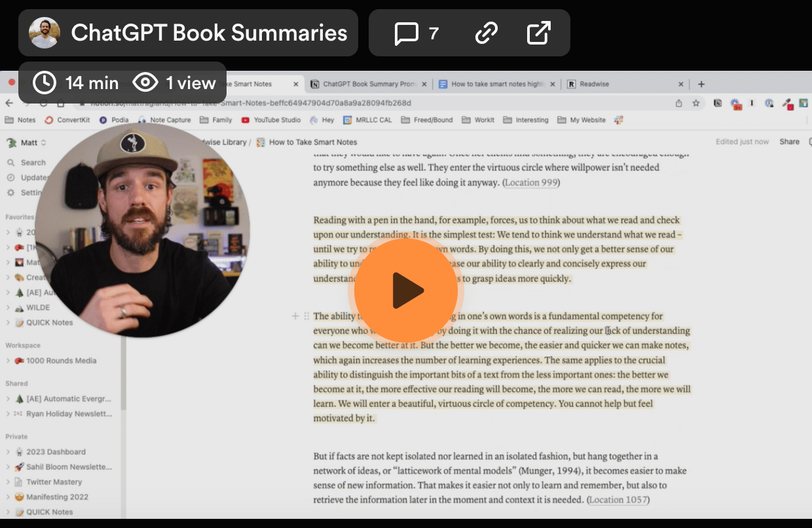Open the Location 1057 link

[x=619, y=500]
